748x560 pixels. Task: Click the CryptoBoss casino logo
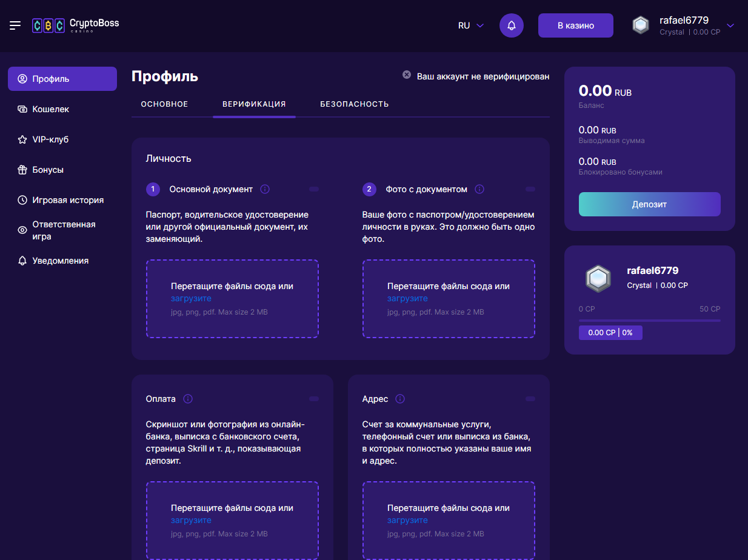(76, 25)
